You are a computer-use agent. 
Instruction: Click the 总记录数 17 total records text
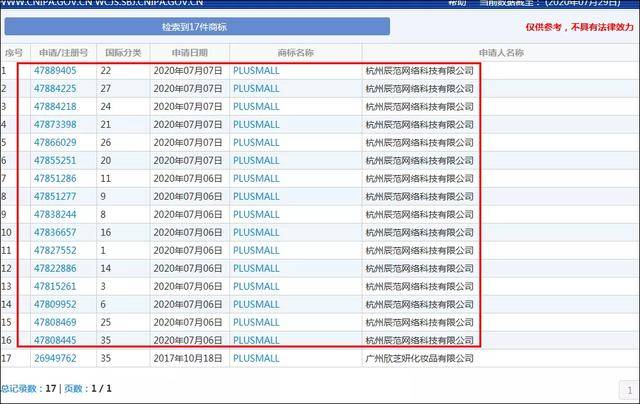[x=28, y=388]
